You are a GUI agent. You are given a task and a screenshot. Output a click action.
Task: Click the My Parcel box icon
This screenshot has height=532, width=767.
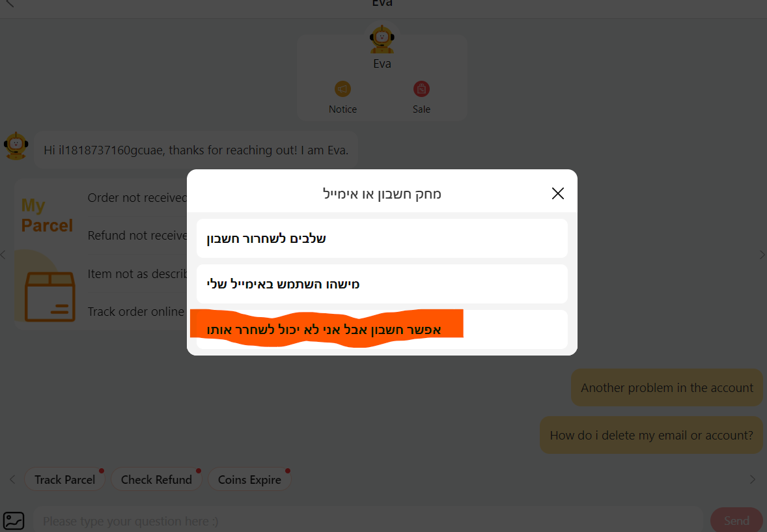click(50, 296)
